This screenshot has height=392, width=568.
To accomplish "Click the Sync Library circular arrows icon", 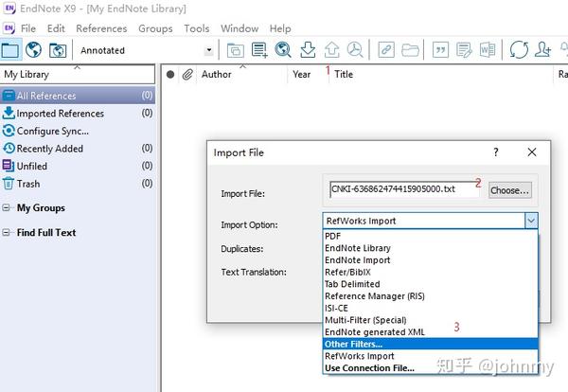I will point(519,49).
